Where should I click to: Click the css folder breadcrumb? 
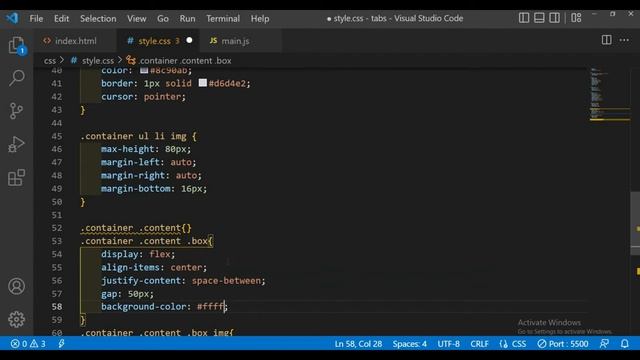point(49,60)
